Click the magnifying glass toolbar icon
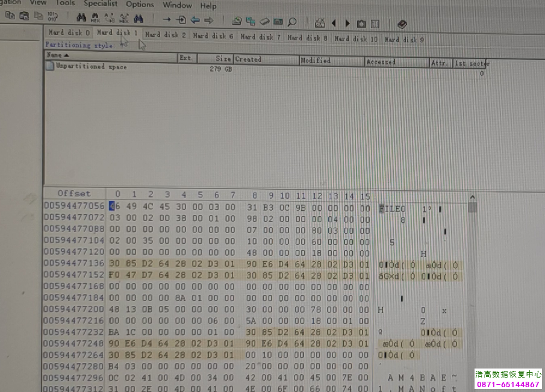545x392 pixels. coord(291,22)
